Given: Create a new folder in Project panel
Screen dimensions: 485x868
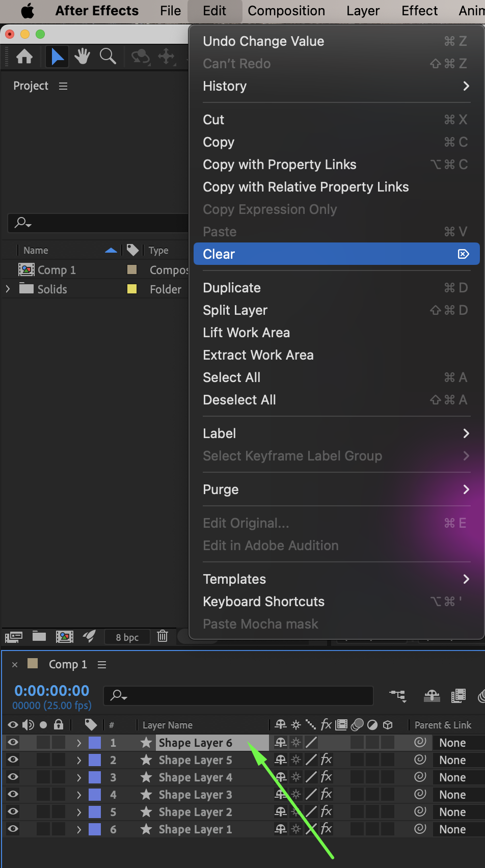Looking at the screenshot, I should click(39, 636).
